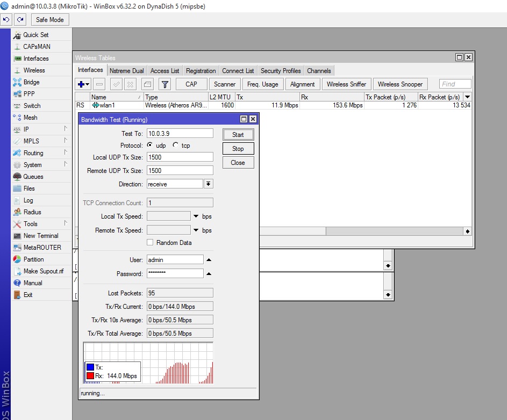This screenshot has width=507, height=420.
Task: Click the comment icon in Wireless Tables toolbar
Action: (147, 84)
